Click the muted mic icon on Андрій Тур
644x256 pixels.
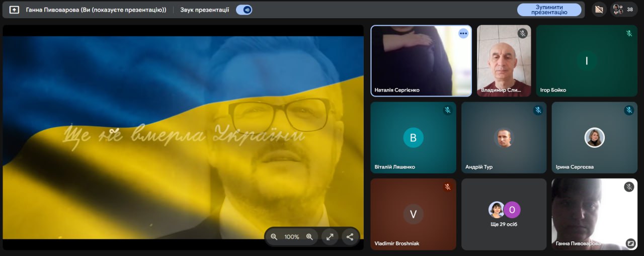(x=538, y=110)
